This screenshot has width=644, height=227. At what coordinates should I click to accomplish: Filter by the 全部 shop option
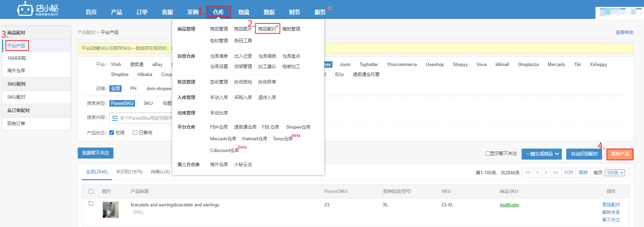(116, 88)
